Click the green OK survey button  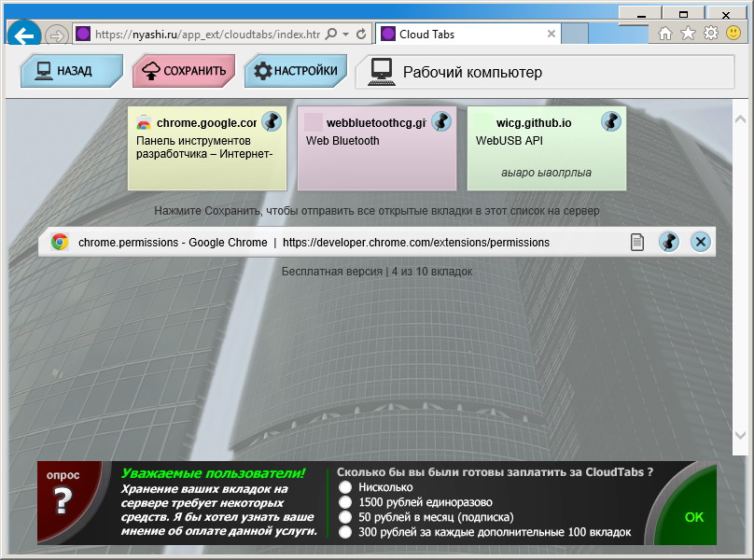coord(693,517)
